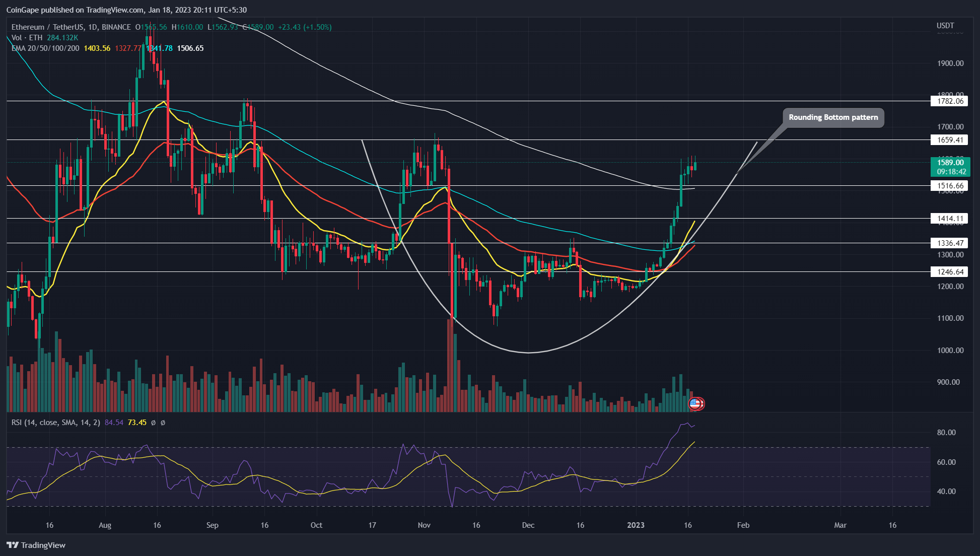Click the 2023 label on time axis
This screenshot has width=980, height=556.
pyautogui.click(x=636, y=525)
